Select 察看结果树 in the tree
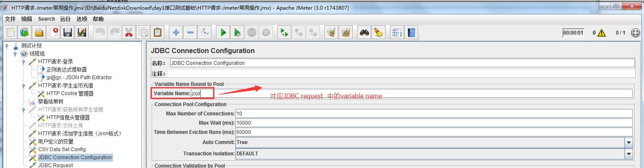 [x=50, y=101]
